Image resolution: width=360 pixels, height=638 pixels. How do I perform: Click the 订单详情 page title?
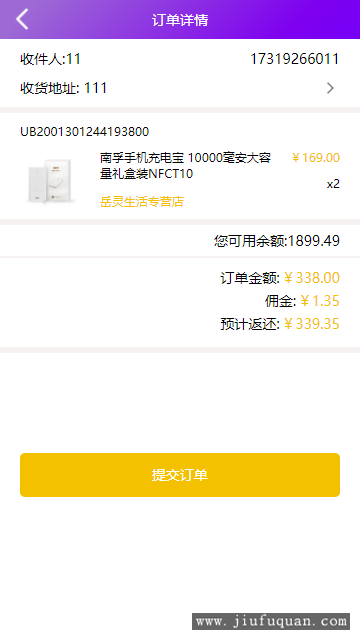pyautogui.click(x=180, y=20)
